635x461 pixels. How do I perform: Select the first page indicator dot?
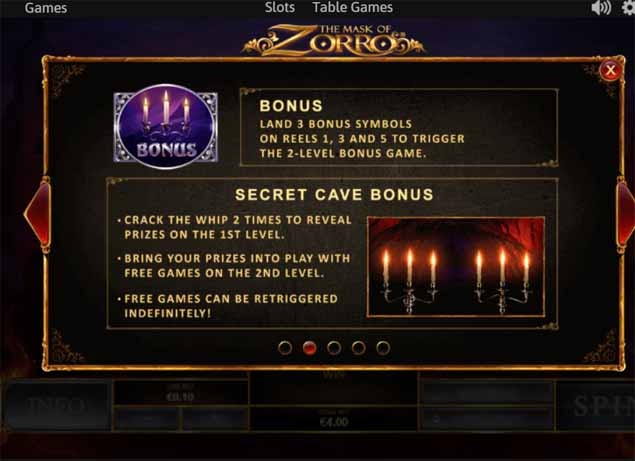[285, 348]
